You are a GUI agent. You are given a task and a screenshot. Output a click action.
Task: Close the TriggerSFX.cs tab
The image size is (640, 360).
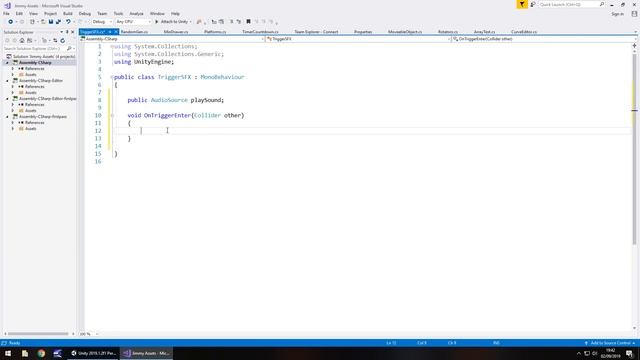coord(116,31)
